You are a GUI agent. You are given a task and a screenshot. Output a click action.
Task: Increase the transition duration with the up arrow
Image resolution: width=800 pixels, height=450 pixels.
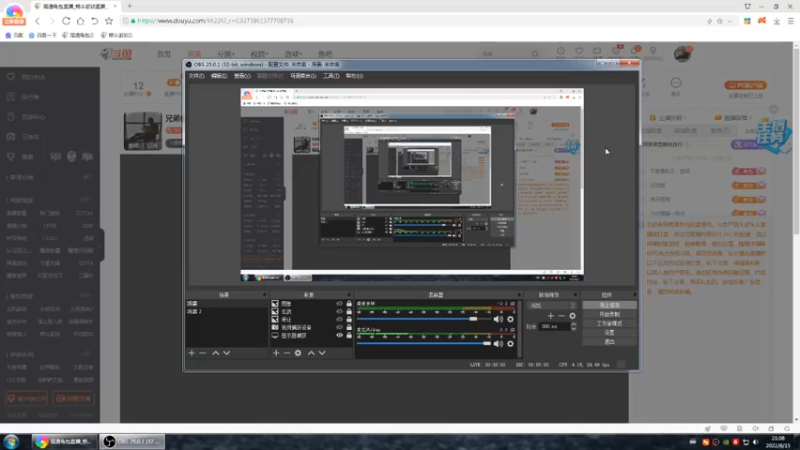pyautogui.click(x=573, y=324)
